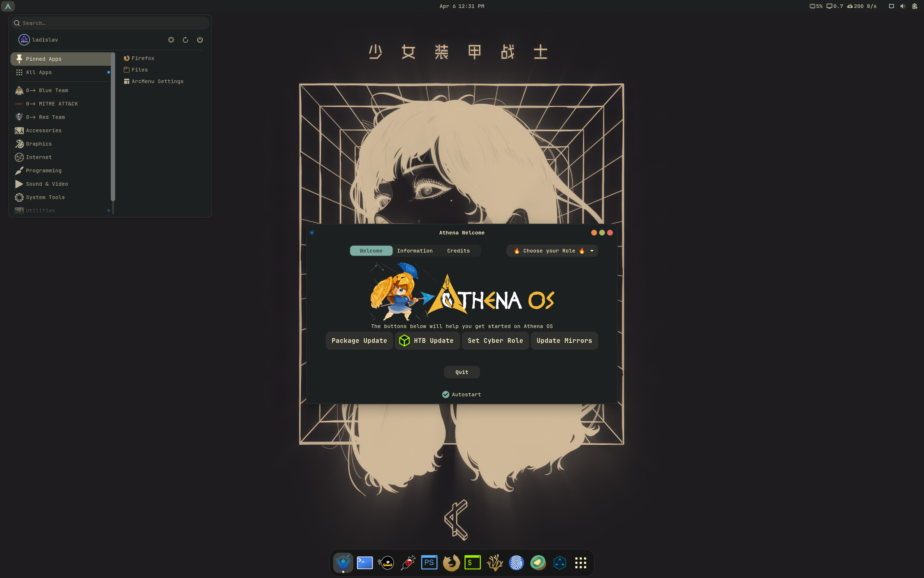924x578 pixels.
Task: Open the kiwi app in dock
Action: (x=537, y=562)
